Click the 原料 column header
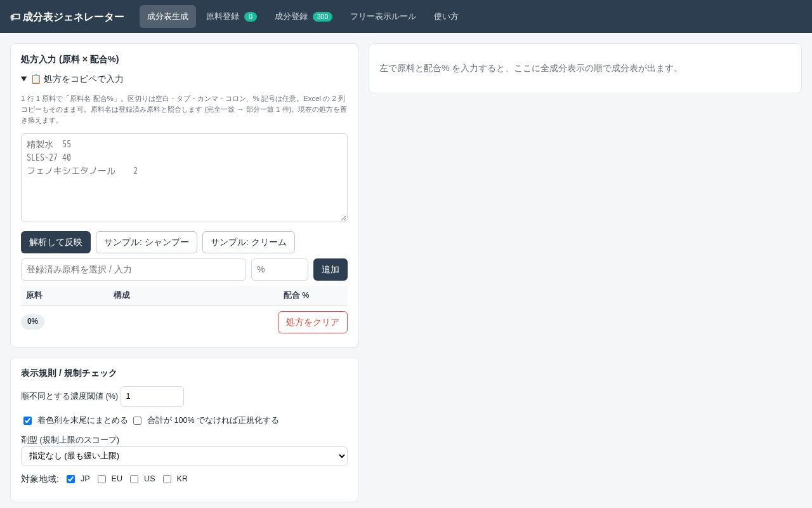This screenshot has height=508, width=812. [34, 295]
